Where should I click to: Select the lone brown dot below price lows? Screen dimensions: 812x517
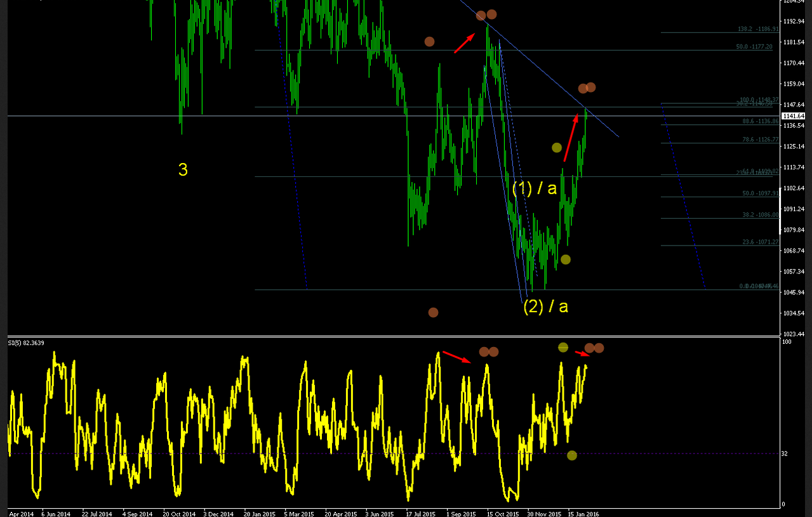click(x=433, y=312)
